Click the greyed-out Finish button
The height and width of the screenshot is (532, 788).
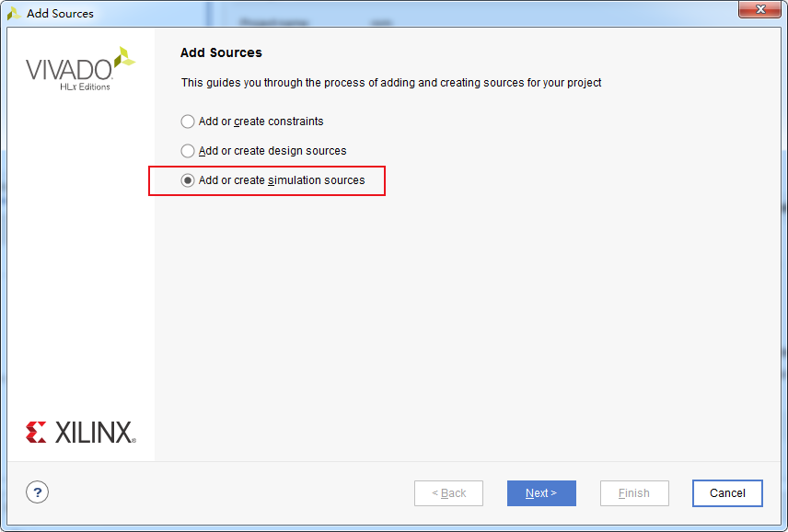tap(634, 493)
